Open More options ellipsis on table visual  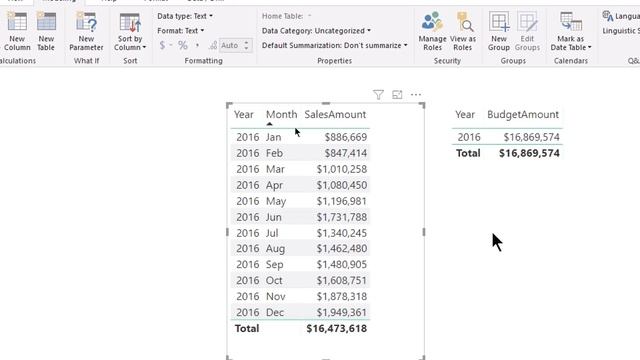coord(416,95)
